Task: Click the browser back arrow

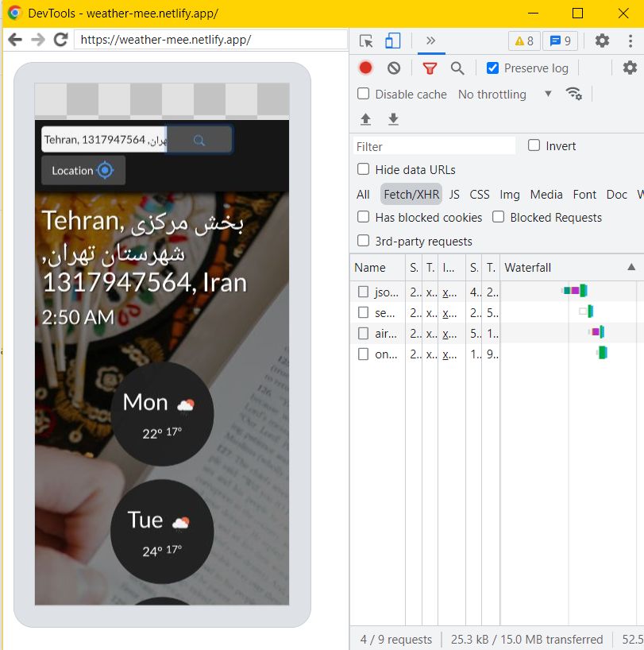Action: coord(15,40)
